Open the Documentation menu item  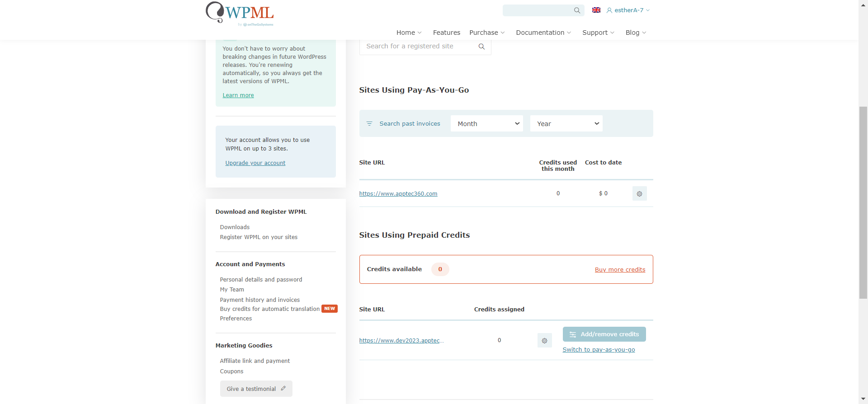click(540, 33)
